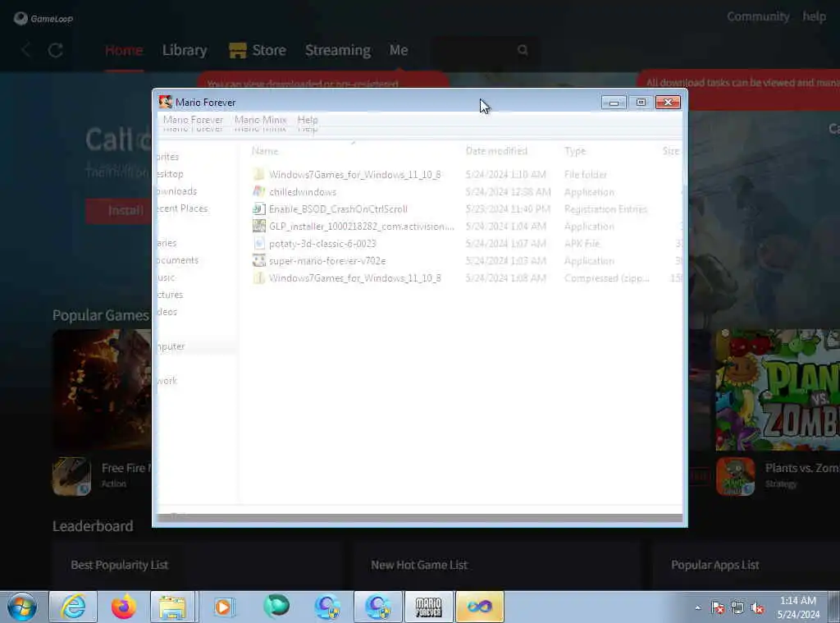The width and height of the screenshot is (840, 623).
Task: Open the Popular Apps List
Action: click(x=715, y=565)
